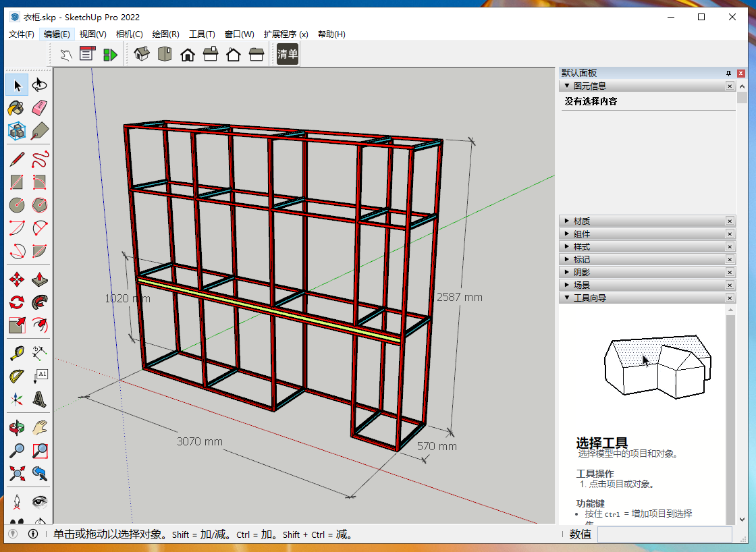Select the 3D Text tool

tap(40, 399)
